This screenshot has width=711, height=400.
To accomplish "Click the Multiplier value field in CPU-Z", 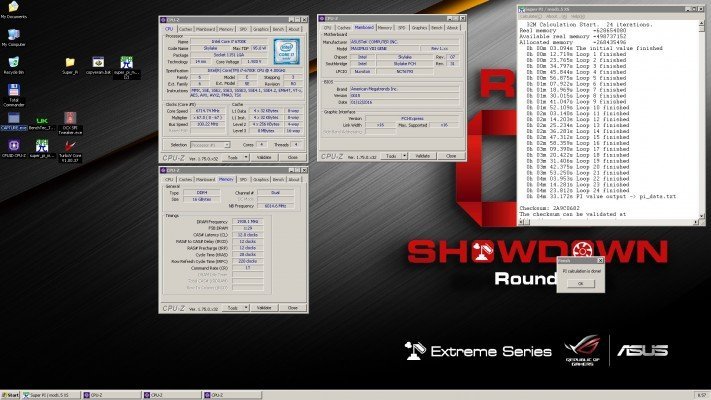I will (207, 117).
